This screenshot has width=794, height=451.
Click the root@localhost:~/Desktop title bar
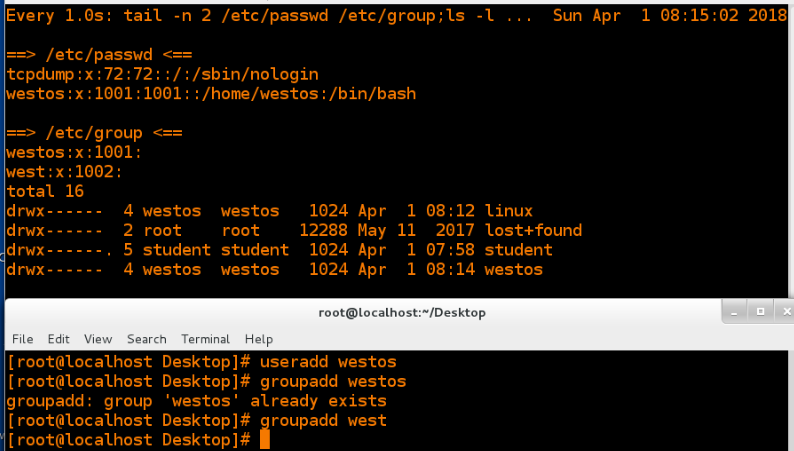[x=402, y=313]
